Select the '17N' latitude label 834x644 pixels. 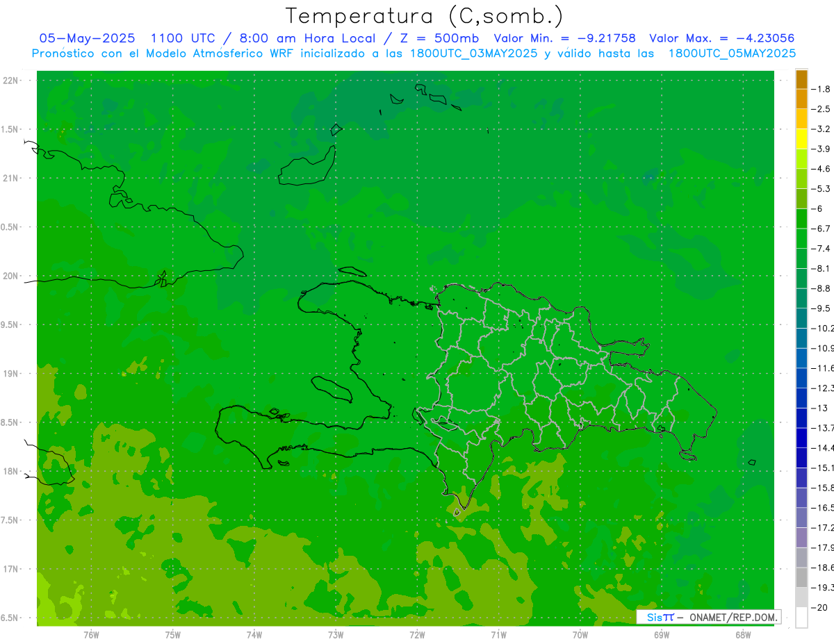[x=11, y=569]
